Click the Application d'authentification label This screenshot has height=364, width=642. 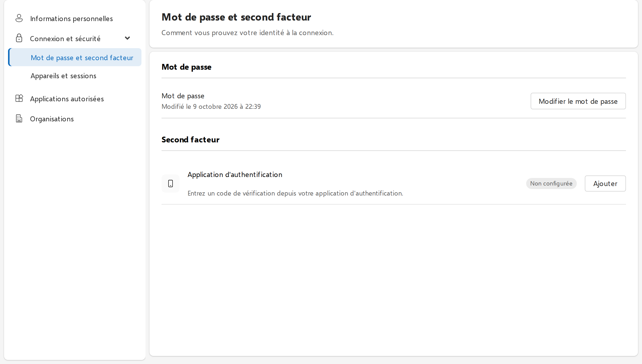click(235, 174)
